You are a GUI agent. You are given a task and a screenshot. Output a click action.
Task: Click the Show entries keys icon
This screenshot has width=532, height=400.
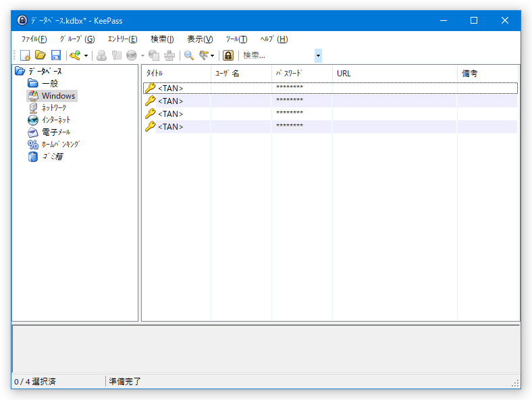[204, 55]
